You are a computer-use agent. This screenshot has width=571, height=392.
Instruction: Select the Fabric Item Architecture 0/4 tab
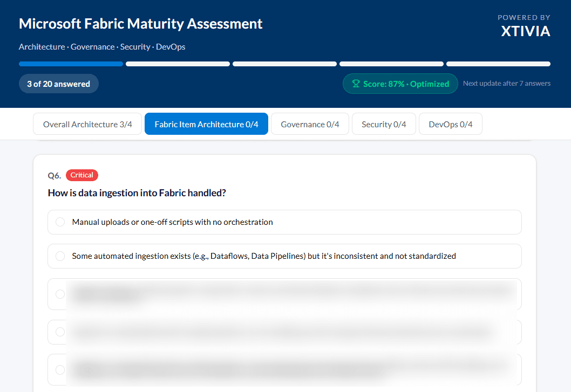click(206, 124)
